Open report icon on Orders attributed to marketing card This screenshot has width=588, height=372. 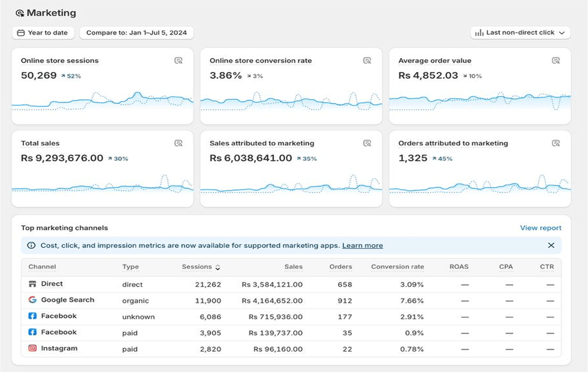pyautogui.click(x=556, y=143)
